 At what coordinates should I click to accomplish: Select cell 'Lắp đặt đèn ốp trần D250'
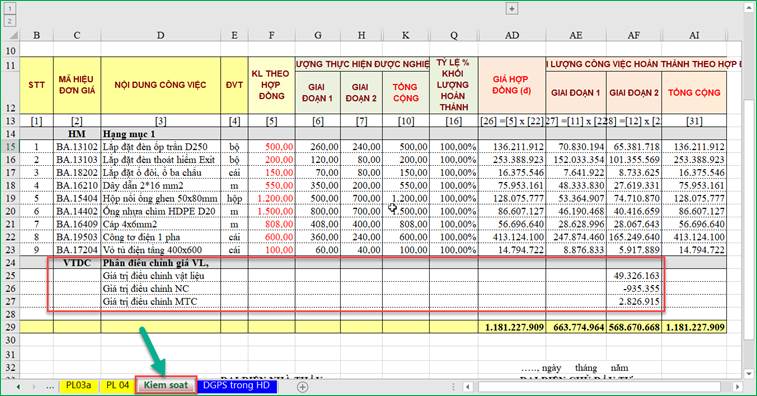(161, 146)
